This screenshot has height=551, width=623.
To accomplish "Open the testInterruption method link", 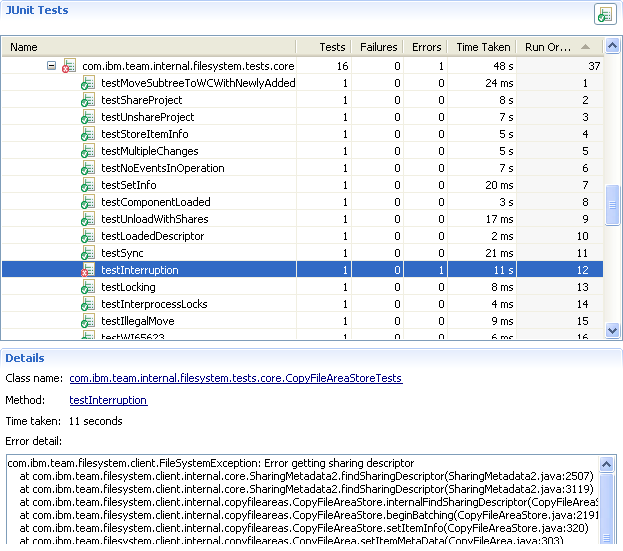I will 108,400.
